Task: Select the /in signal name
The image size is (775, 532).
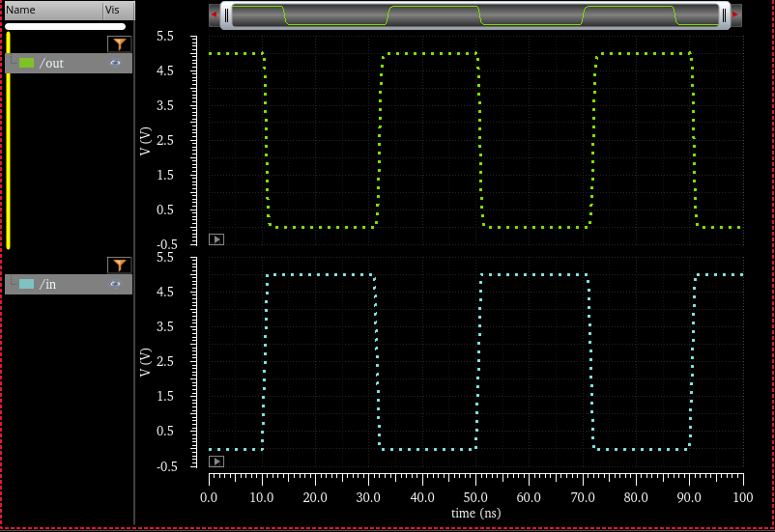Action: pos(48,284)
